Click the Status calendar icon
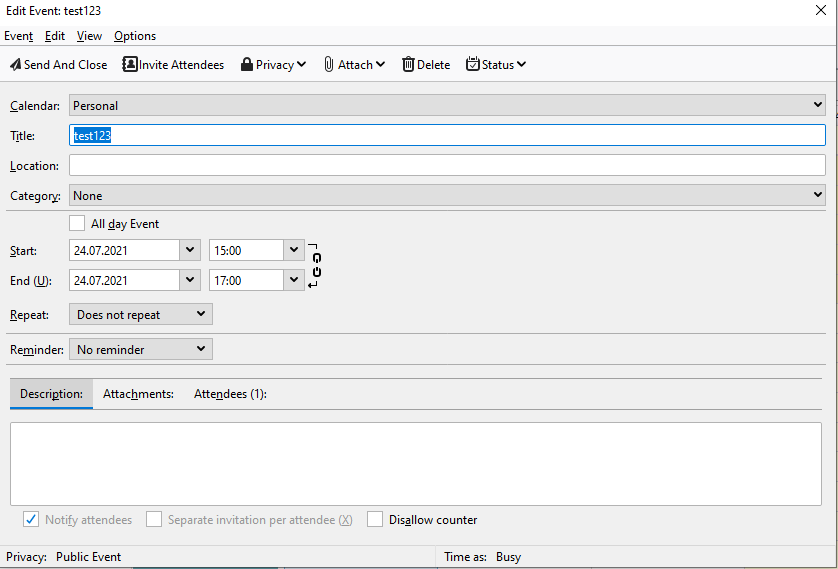 point(472,65)
